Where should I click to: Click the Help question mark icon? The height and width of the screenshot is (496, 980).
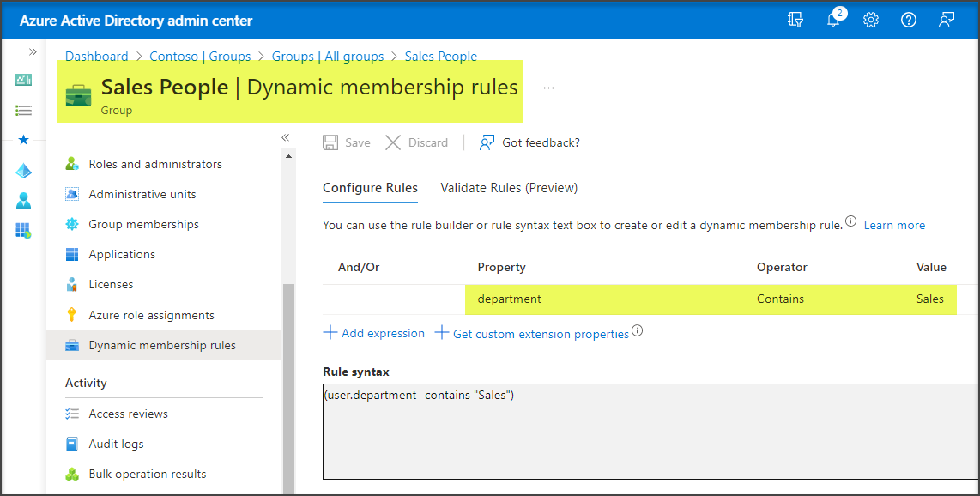coord(909,20)
